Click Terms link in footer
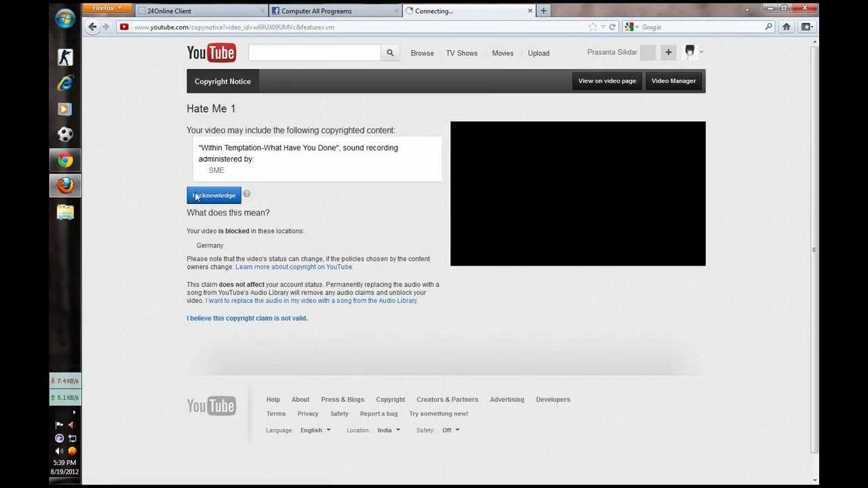 (276, 413)
